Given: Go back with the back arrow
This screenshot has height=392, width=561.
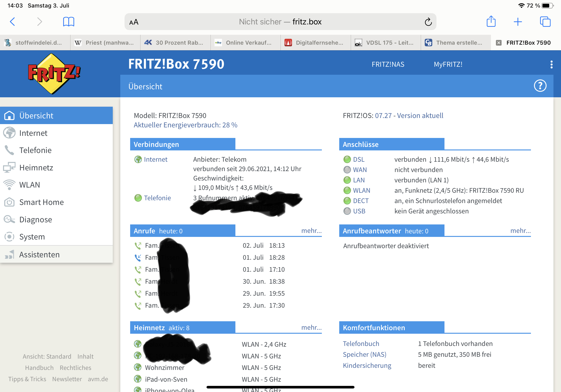Looking at the screenshot, I should 12,22.
